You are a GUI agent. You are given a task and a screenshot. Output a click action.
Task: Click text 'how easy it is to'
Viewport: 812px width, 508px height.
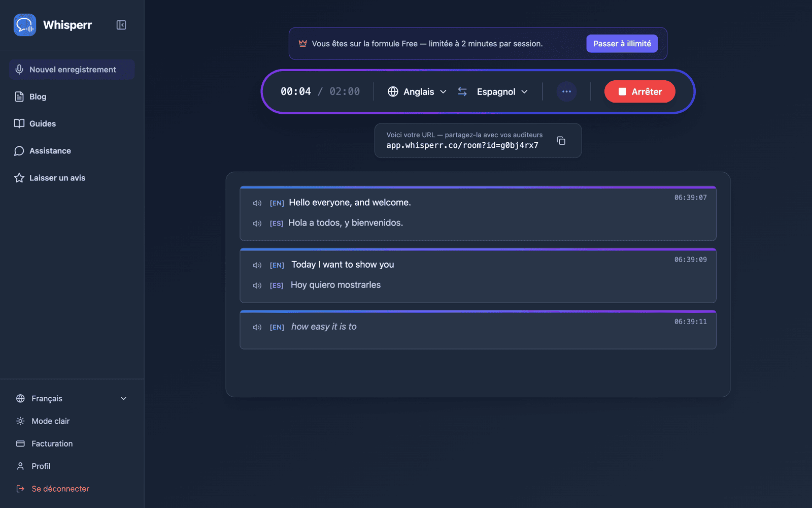[324, 327]
